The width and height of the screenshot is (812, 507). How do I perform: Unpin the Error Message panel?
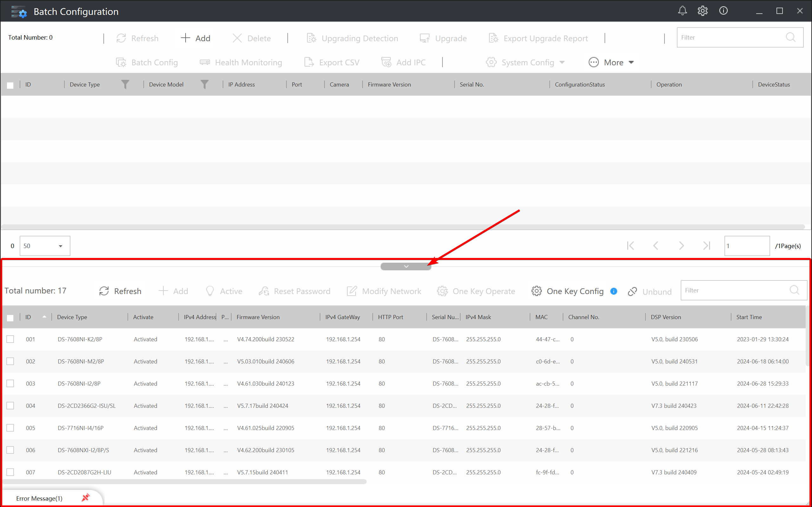pos(85,497)
